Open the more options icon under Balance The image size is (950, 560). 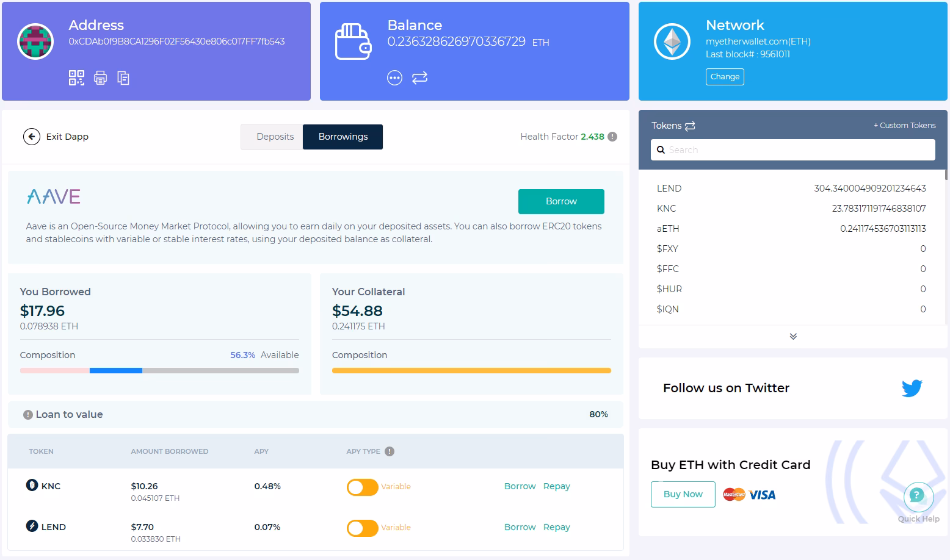click(394, 77)
